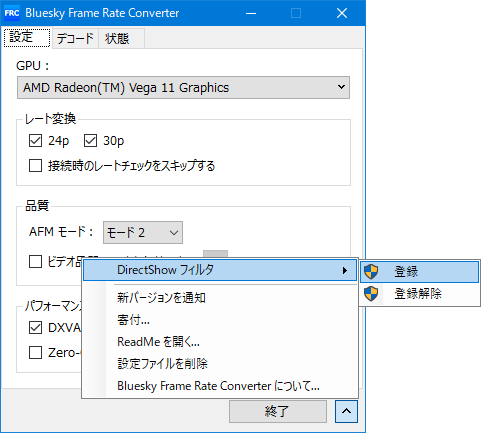Image resolution: width=481 pixels, height=433 pixels.
Task: Click the 終了 button
Action: [x=278, y=411]
